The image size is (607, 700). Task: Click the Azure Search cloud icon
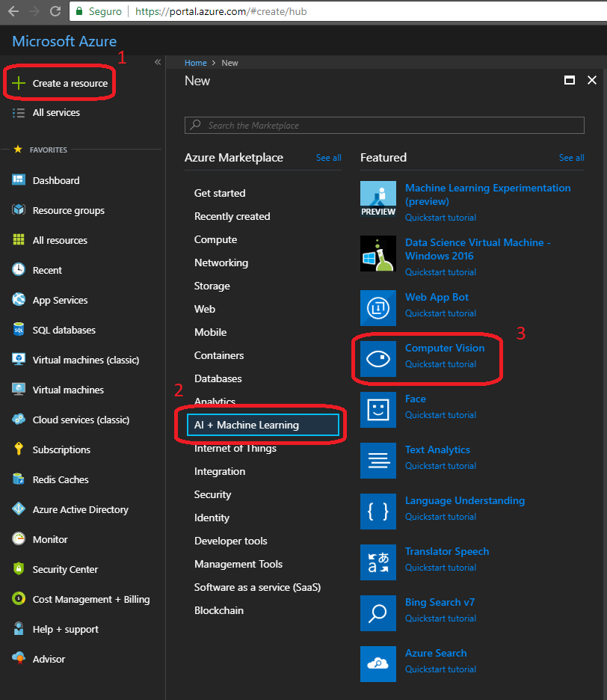point(378,664)
